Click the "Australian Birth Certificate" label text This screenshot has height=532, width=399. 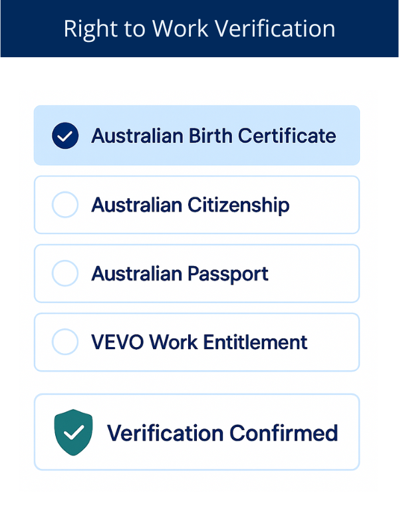tap(213, 136)
